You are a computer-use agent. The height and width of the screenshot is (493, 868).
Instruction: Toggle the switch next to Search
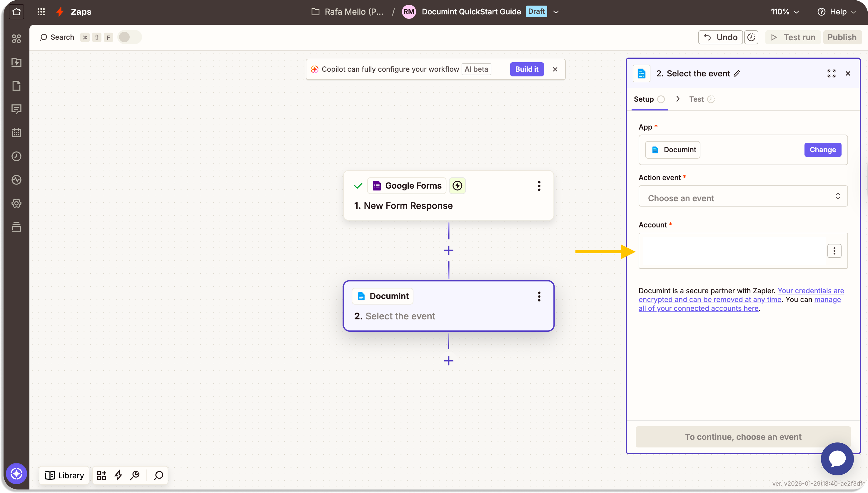point(129,37)
